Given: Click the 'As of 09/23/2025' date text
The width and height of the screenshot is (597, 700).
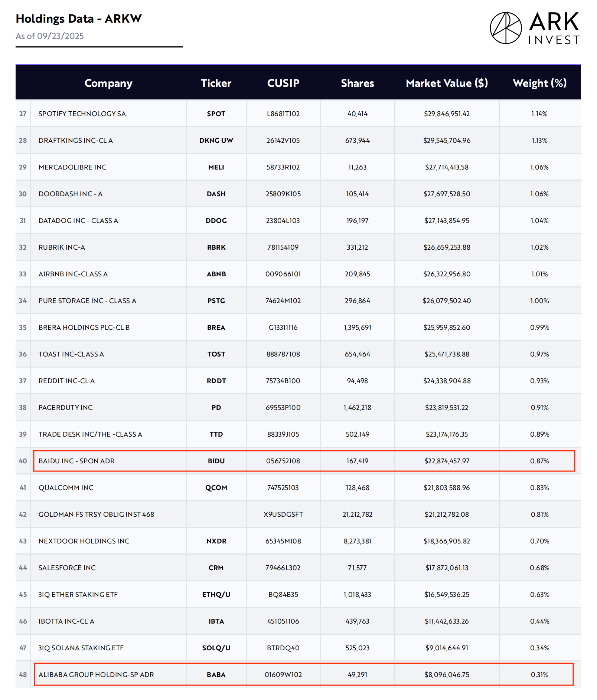Looking at the screenshot, I should (x=50, y=36).
